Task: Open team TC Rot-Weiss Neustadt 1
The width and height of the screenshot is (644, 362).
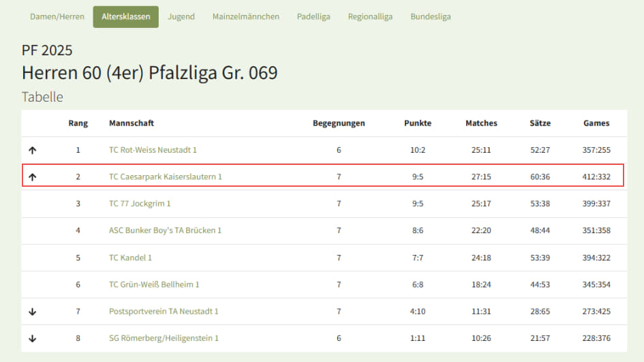Action: coord(153,150)
